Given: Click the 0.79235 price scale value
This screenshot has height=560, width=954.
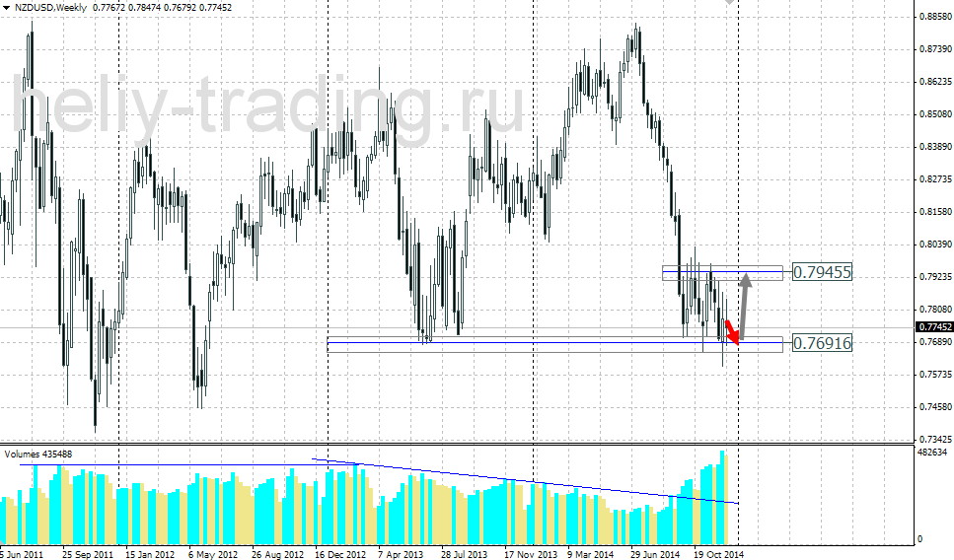Looking at the screenshot, I should click(x=936, y=277).
